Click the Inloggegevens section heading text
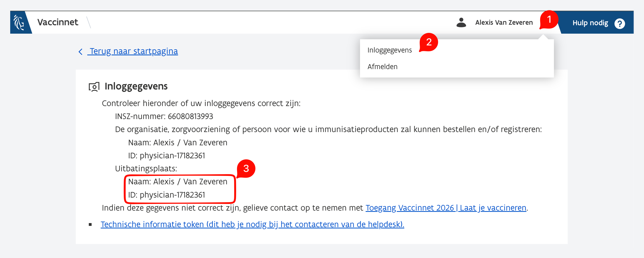This screenshot has width=644, height=258. click(136, 86)
